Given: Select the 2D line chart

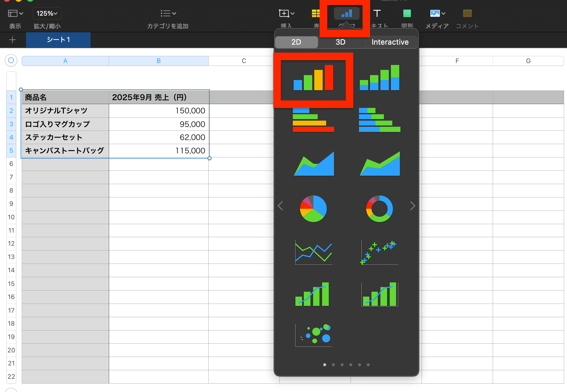Looking at the screenshot, I should point(313,252).
